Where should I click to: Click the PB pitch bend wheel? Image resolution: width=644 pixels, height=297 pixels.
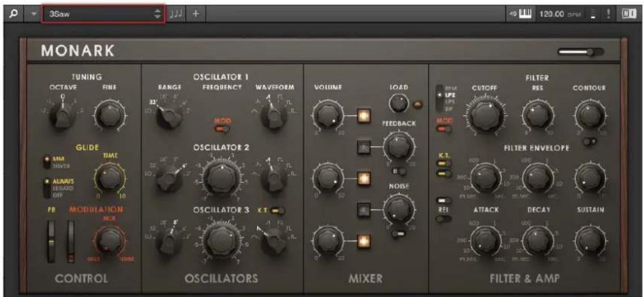(51, 241)
